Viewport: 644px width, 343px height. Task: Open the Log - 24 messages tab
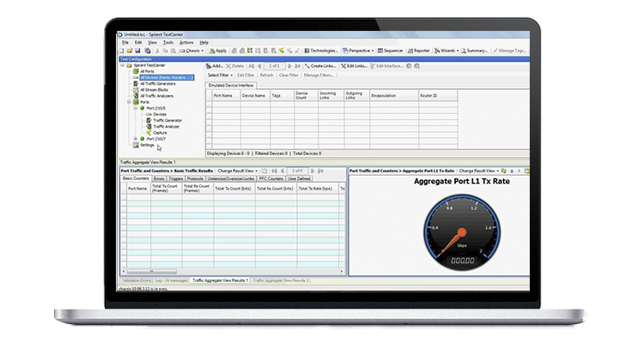pos(171,280)
